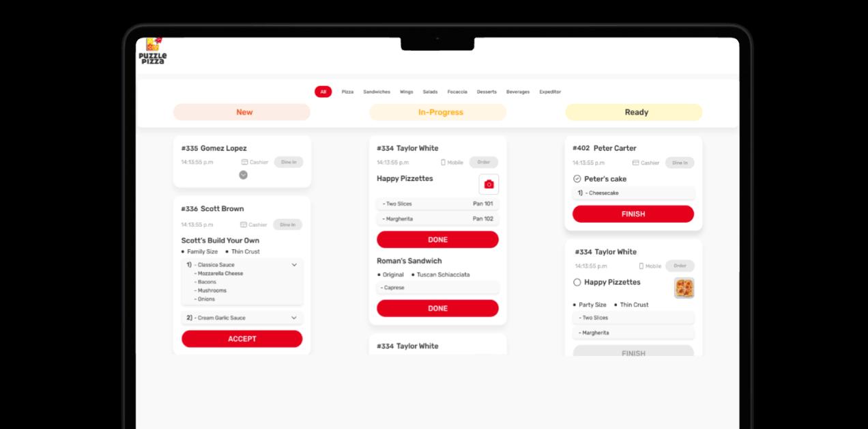
Task: Click the Dine In pill on Scott Brown's order
Action: click(287, 224)
